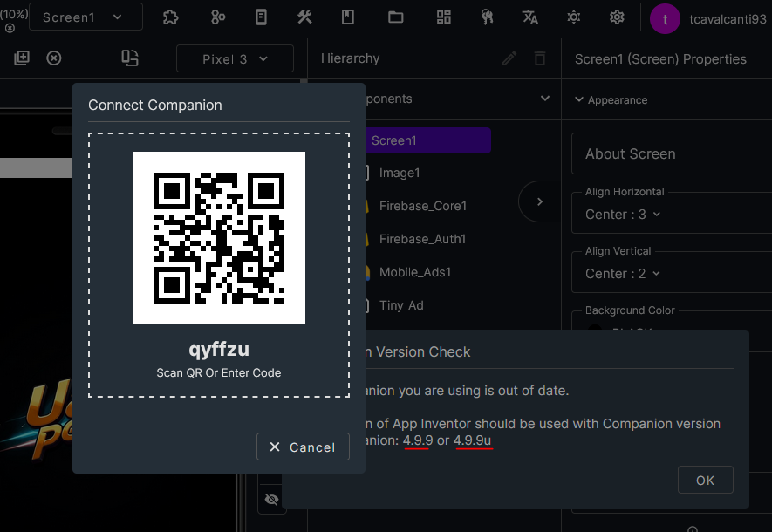Click the Hierarchy panel title
This screenshot has height=532, width=772.
click(350, 58)
